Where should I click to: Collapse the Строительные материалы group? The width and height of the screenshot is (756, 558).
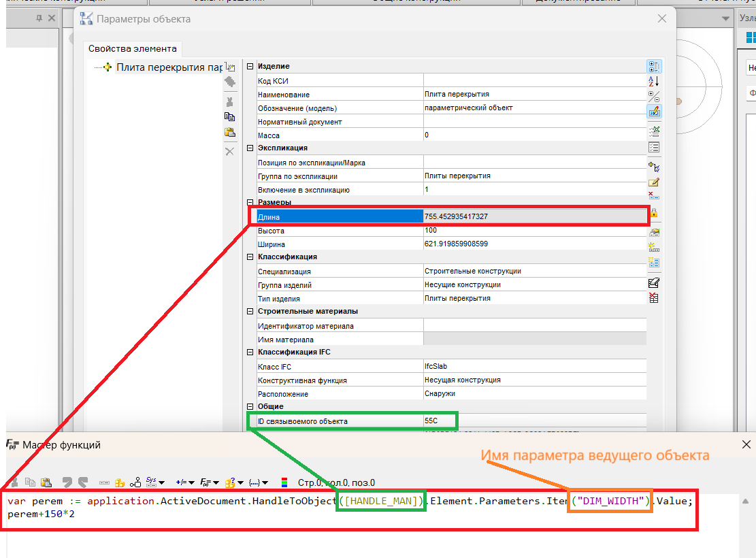pyautogui.click(x=250, y=312)
